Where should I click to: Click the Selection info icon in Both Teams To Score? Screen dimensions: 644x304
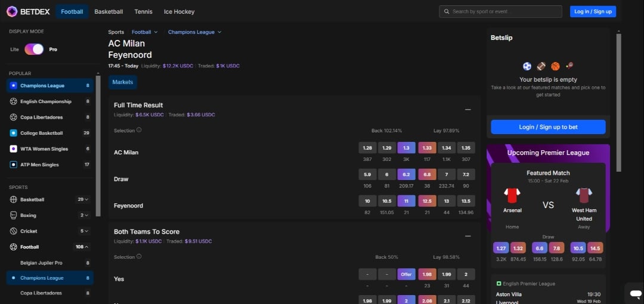[x=139, y=257]
